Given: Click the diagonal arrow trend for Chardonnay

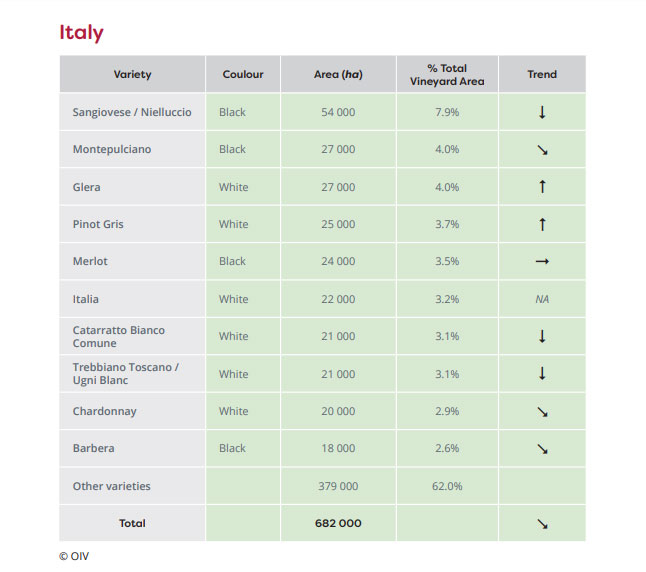Looking at the screenshot, I should pyautogui.click(x=542, y=412).
